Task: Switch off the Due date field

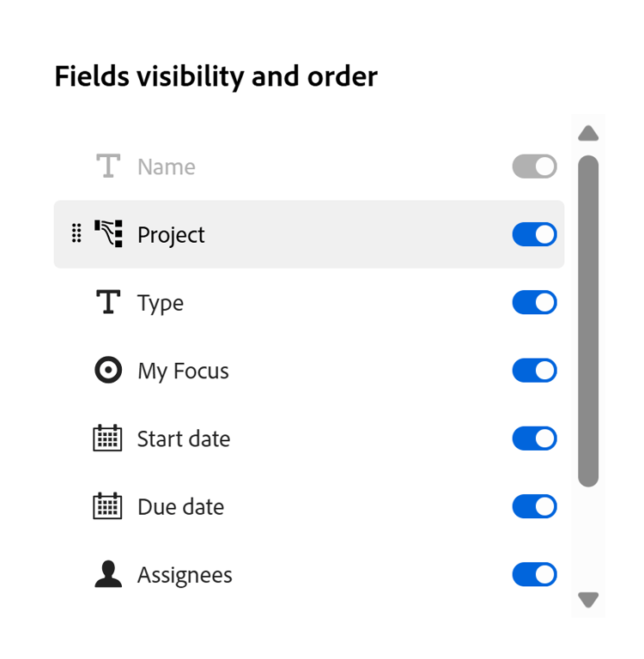Action: coord(534,506)
